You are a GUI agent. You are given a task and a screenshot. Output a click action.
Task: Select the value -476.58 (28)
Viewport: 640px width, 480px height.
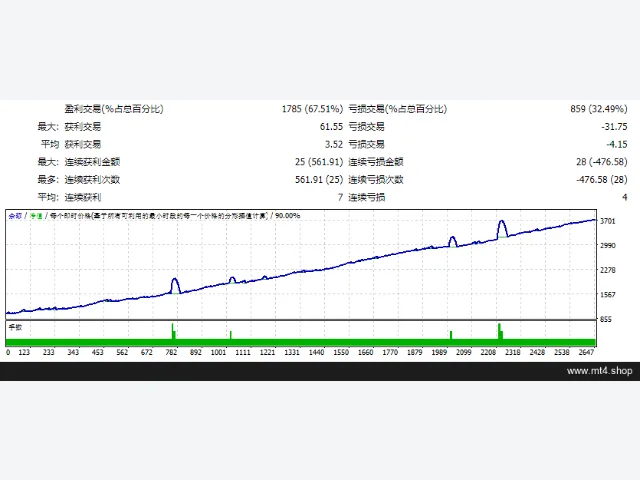(x=602, y=180)
